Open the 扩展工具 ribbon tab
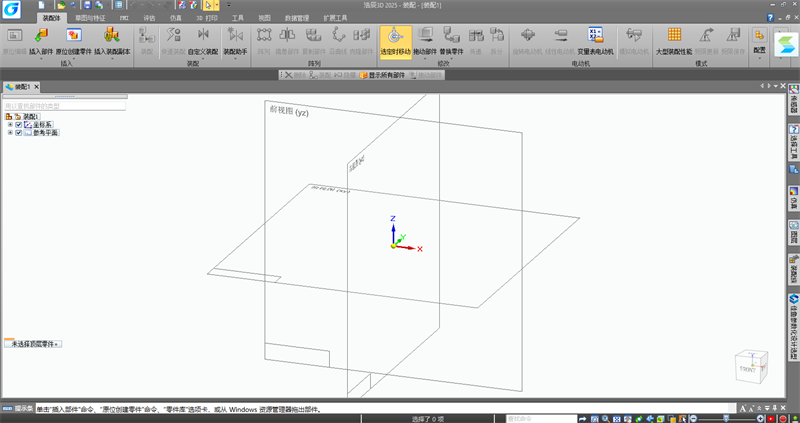This screenshot has height=423, width=800. pos(335,18)
